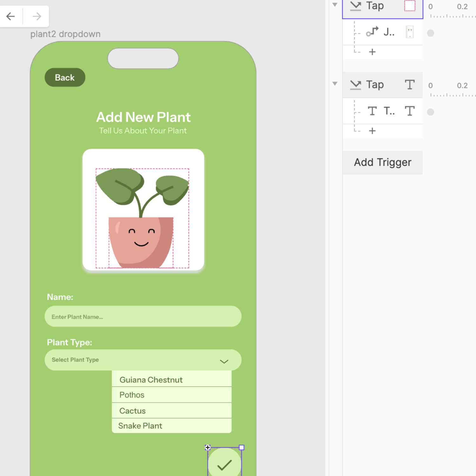Click the Back button on the phone screen
The image size is (476, 476).
pos(65,77)
